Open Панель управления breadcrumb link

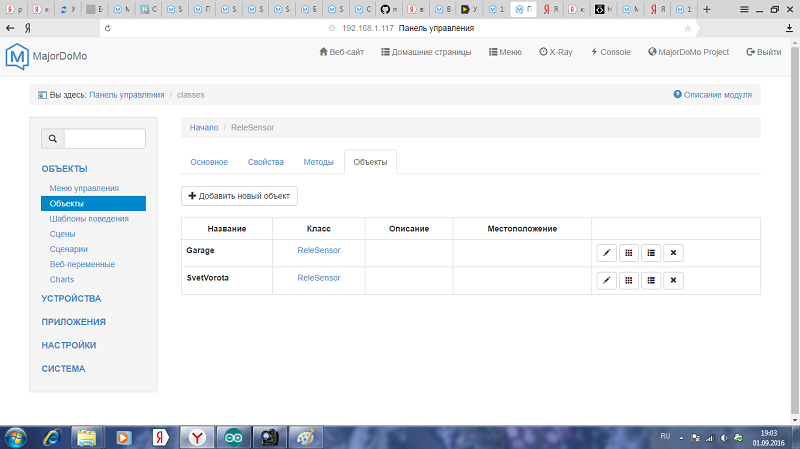tap(127, 95)
